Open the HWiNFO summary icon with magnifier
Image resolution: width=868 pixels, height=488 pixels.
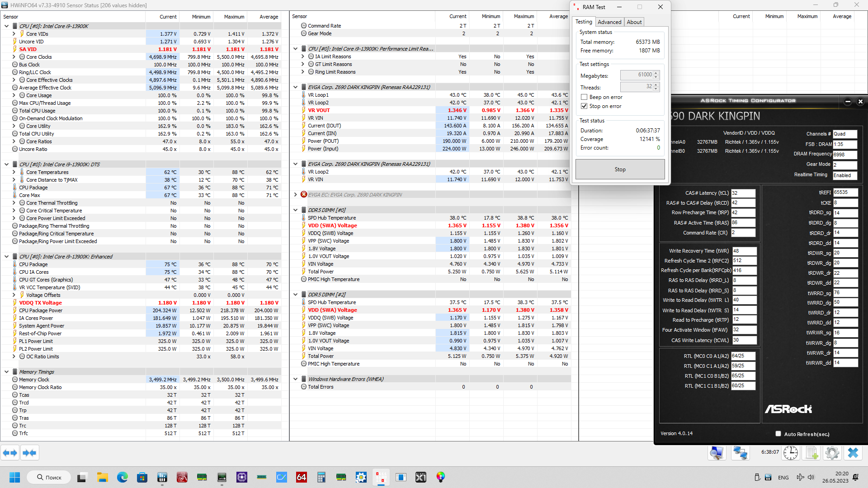point(717,452)
